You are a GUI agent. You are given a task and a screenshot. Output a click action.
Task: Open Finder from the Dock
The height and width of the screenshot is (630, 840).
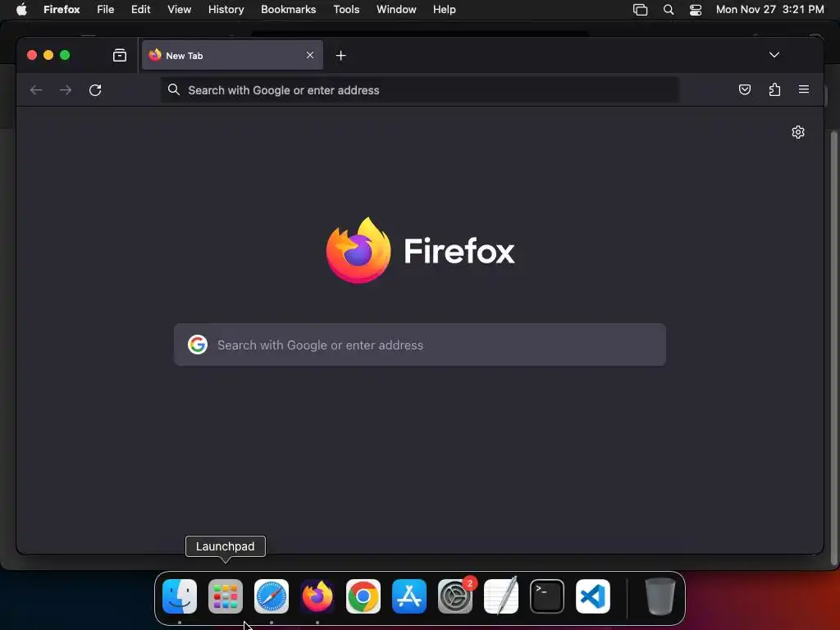pyautogui.click(x=180, y=596)
